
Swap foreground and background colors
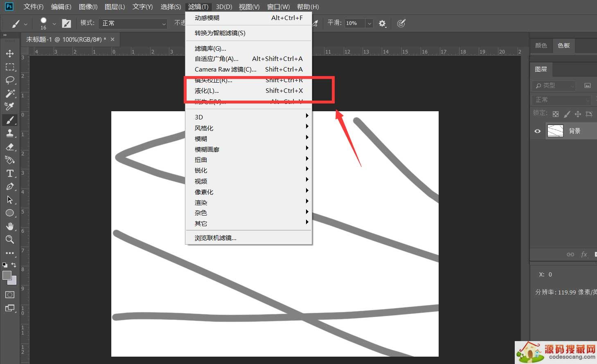14,265
